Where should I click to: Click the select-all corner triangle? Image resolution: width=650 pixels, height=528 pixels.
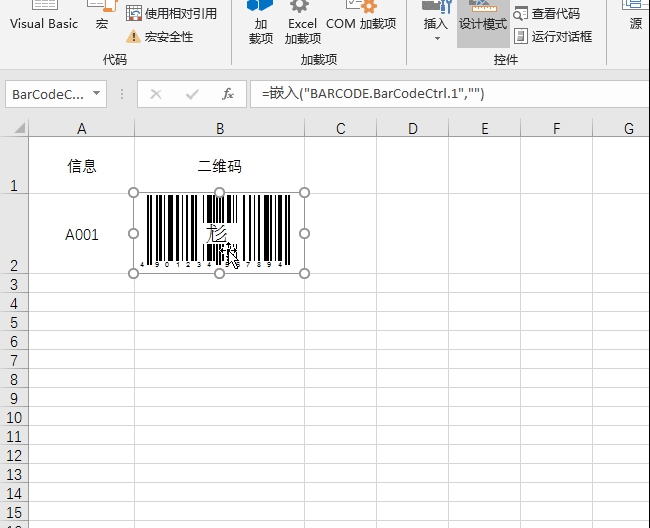click(19, 128)
